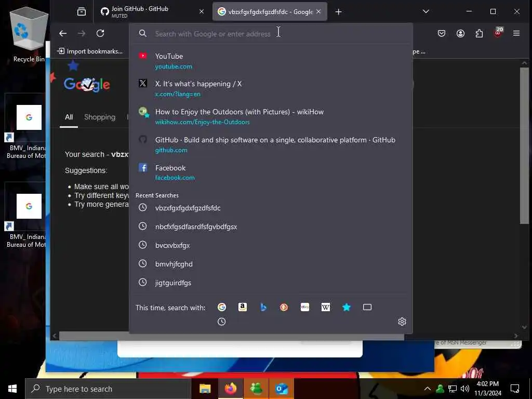The image size is (532, 399).
Task: Open GitHub suggestion in dropdown
Action: (271, 144)
